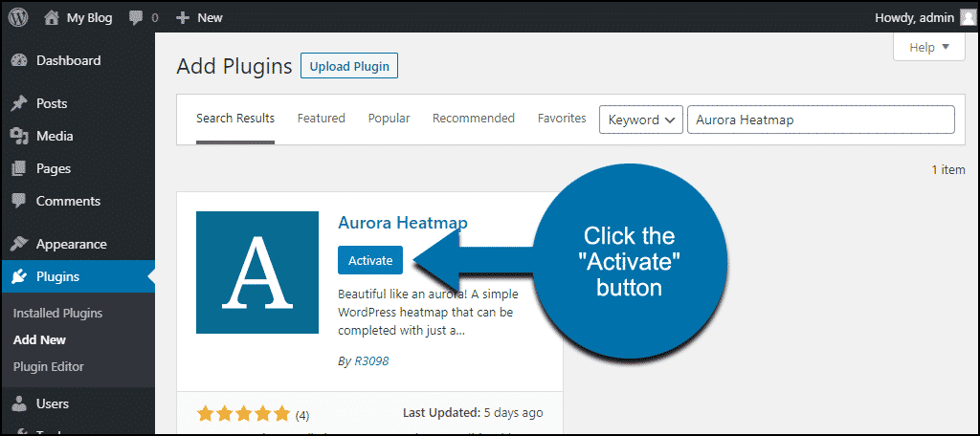Click the WordPress logo icon
The height and width of the screenshot is (436, 980).
[x=17, y=17]
